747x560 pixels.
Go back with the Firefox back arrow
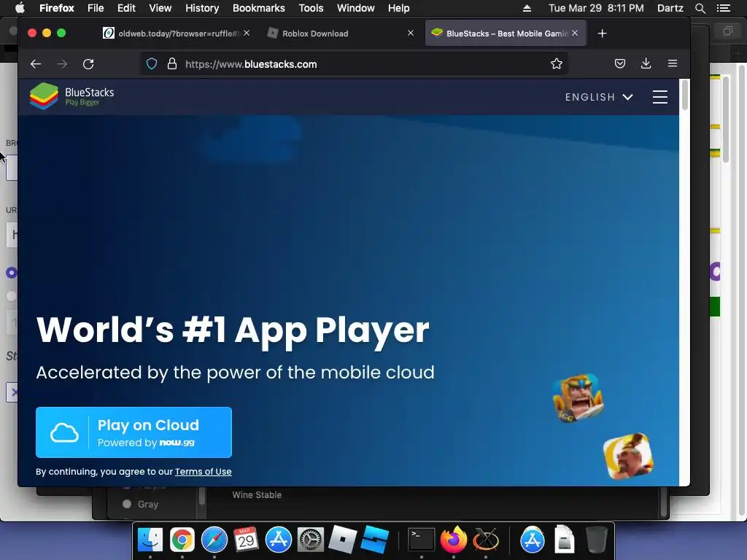(x=36, y=64)
